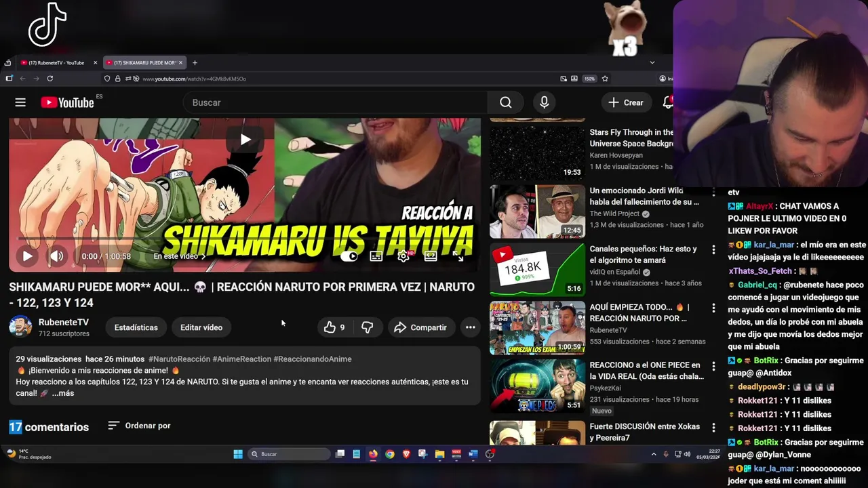Viewport: 868px width, 488px height.
Task: Open options menu for ONE PIECE video
Action: pos(713,367)
